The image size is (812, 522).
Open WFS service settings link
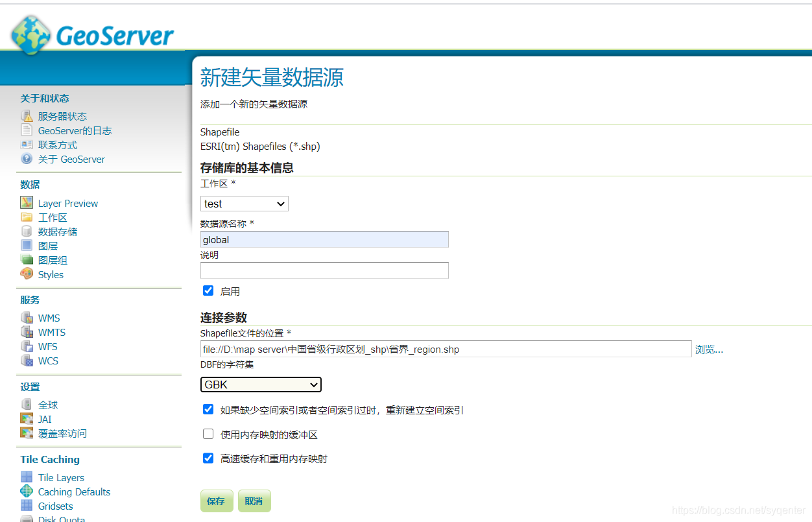pos(48,346)
